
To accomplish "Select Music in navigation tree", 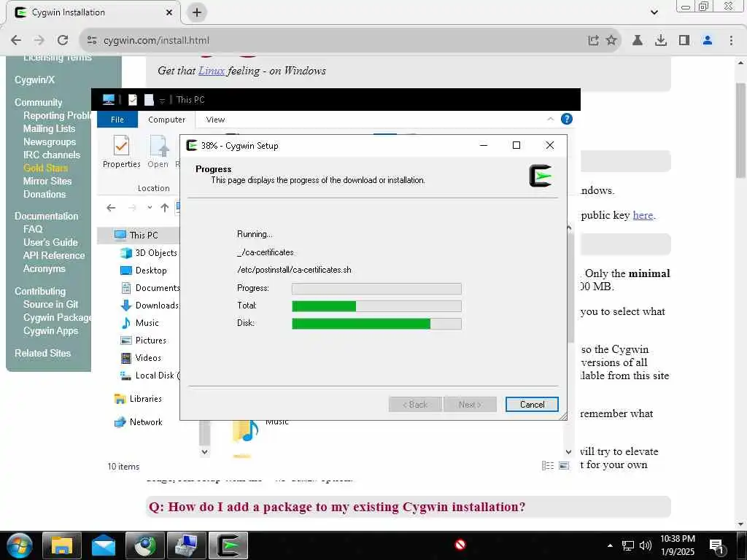I will [140, 323].
